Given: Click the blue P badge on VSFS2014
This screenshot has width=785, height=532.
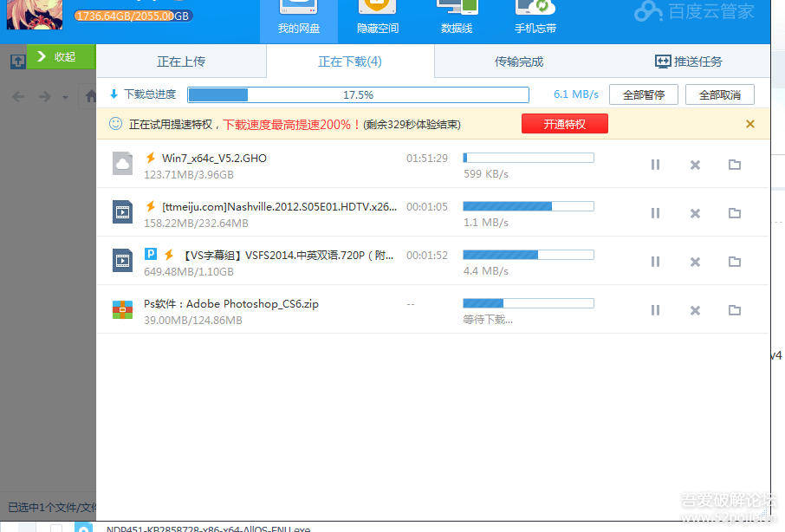Looking at the screenshot, I should pyautogui.click(x=150, y=254).
